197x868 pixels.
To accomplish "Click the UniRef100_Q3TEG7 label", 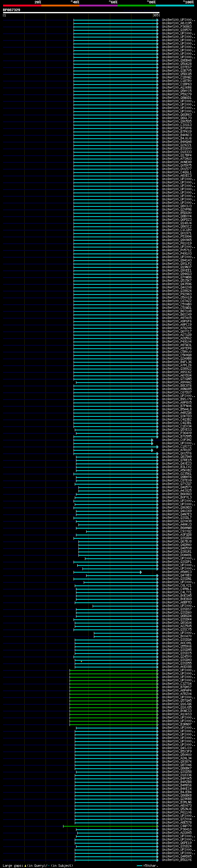I will point(177,67).
